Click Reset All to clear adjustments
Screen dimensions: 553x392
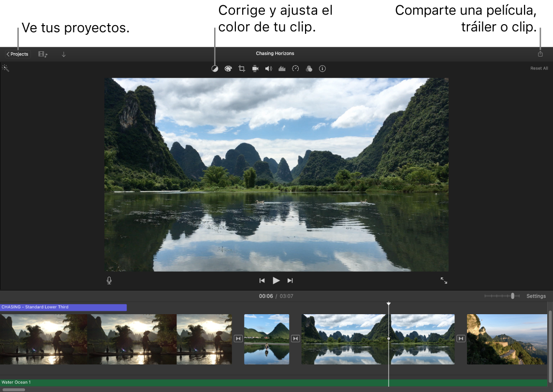pos(539,68)
